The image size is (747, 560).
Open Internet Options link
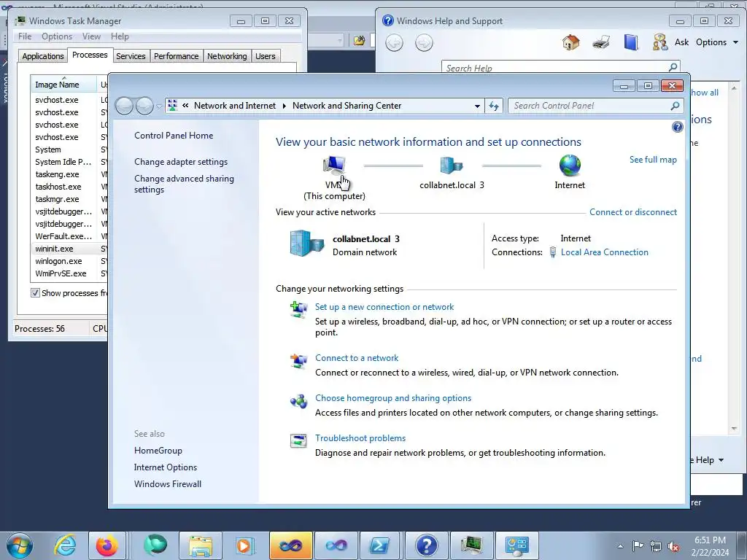[x=166, y=467]
